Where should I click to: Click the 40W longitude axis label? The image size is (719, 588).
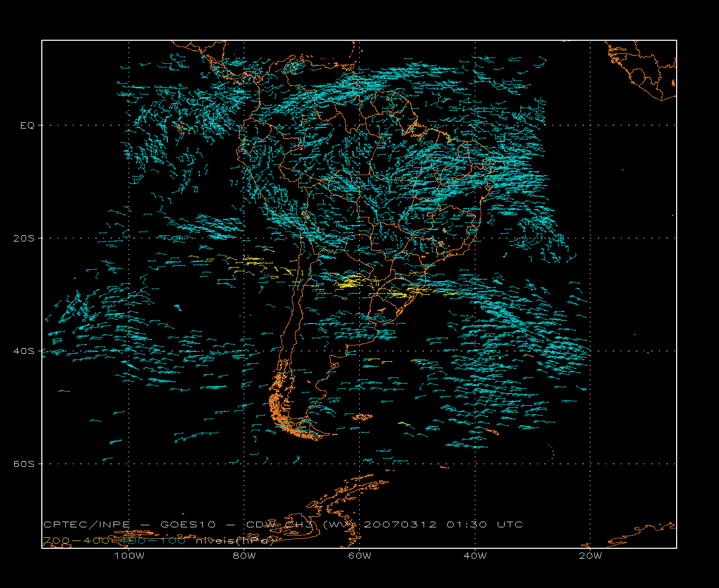(x=475, y=556)
